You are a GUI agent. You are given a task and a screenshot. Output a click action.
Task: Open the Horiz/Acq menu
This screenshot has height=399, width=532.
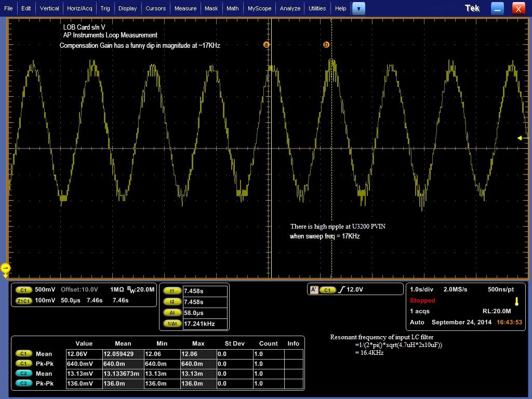pyautogui.click(x=79, y=8)
